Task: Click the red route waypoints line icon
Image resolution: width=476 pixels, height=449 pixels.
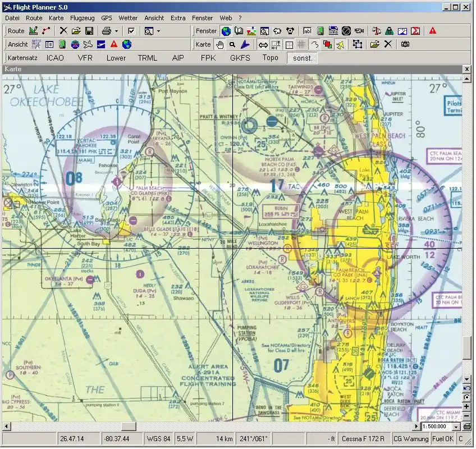Action: coord(46,31)
